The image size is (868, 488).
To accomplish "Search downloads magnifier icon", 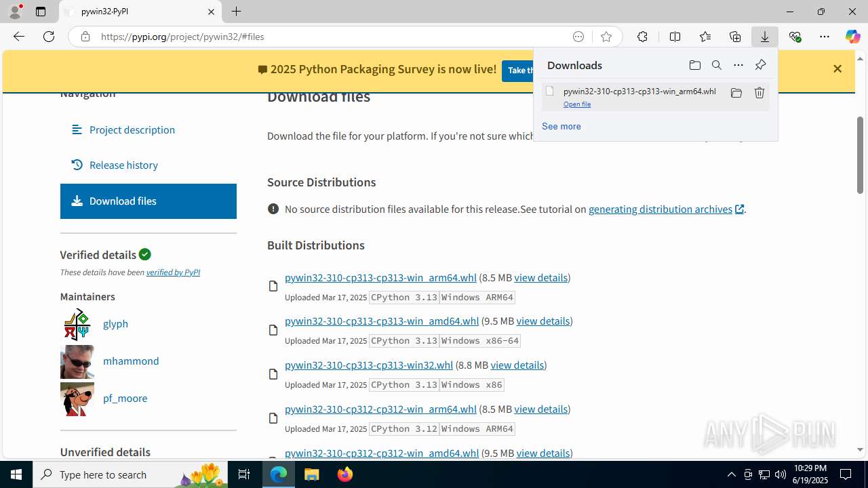I will (x=716, y=65).
